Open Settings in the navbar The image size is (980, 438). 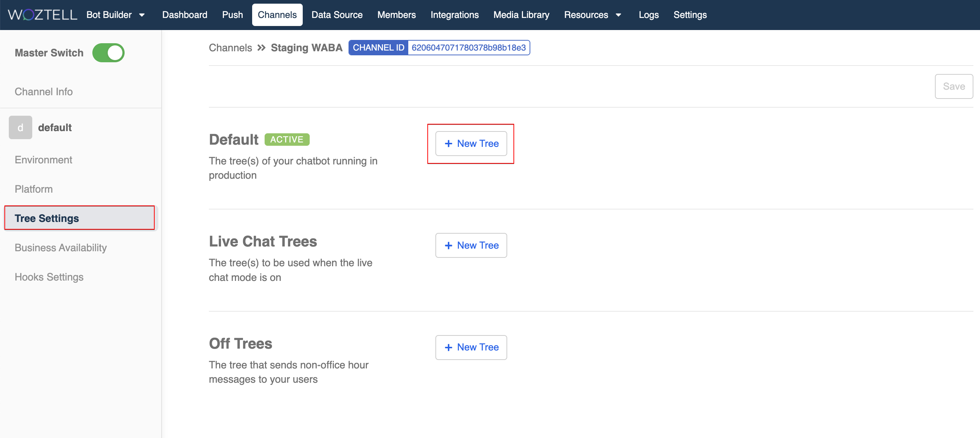click(x=690, y=15)
